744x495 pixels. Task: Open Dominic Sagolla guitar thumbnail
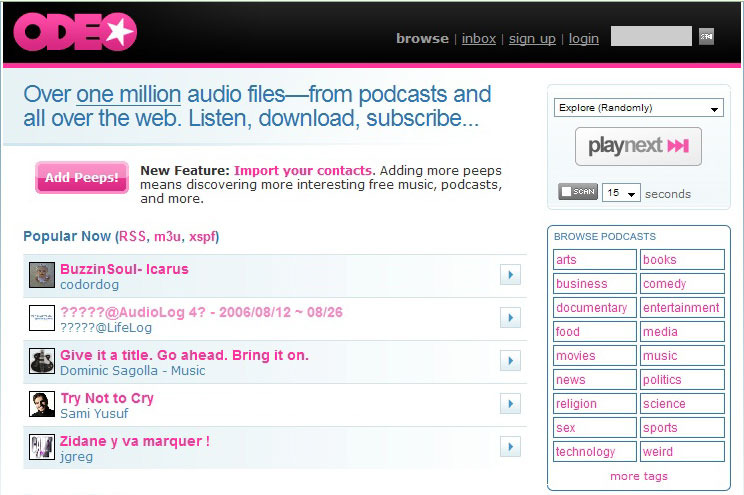[42, 361]
